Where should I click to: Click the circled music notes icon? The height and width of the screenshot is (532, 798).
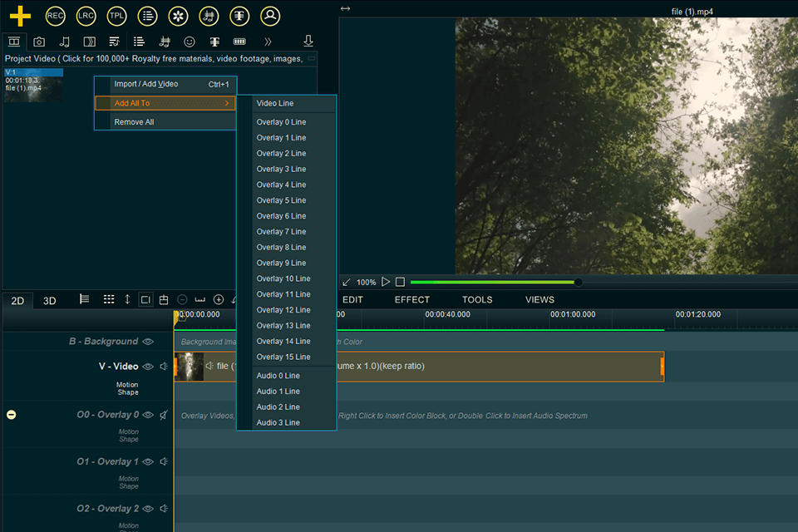(209, 16)
